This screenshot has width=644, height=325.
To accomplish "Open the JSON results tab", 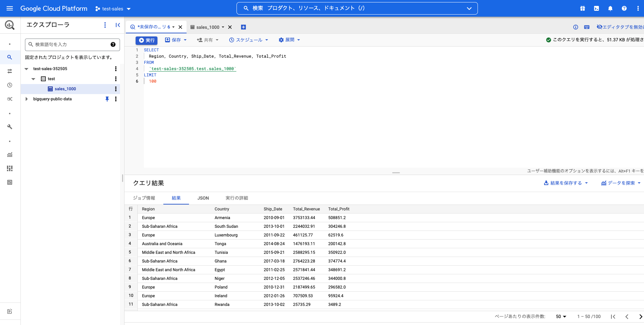I will pyautogui.click(x=203, y=198).
